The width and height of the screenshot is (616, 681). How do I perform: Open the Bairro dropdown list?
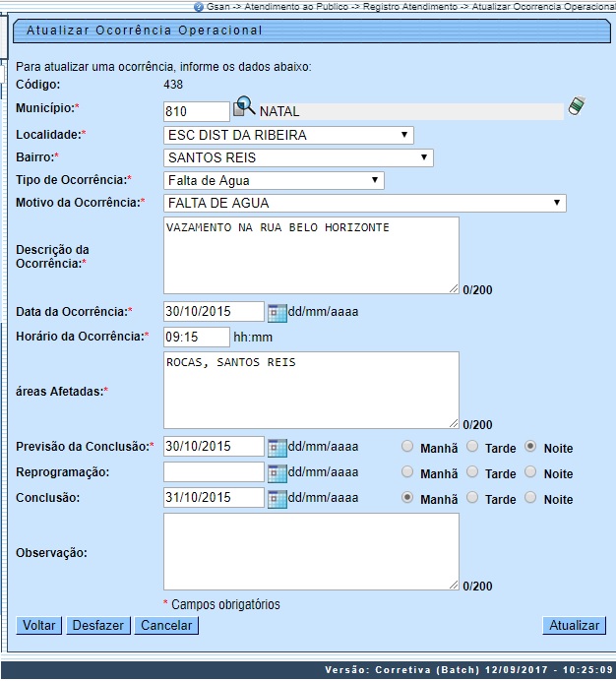click(298, 157)
